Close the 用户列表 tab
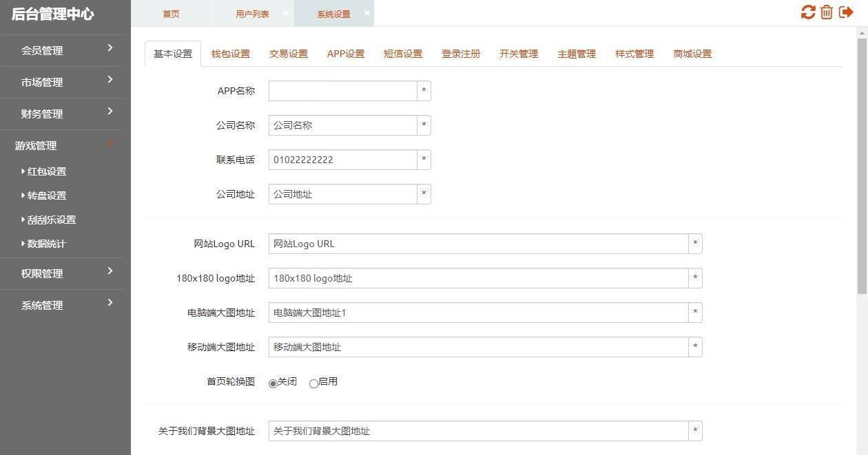868x455 pixels. pyautogui.click(x=286, y=13)
